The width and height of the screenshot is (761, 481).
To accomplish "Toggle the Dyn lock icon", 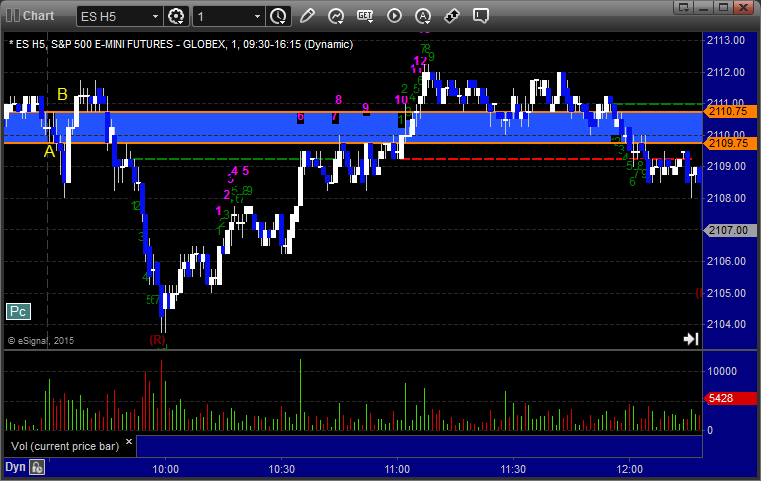I will pyautogui.click(x=37, y=467).
